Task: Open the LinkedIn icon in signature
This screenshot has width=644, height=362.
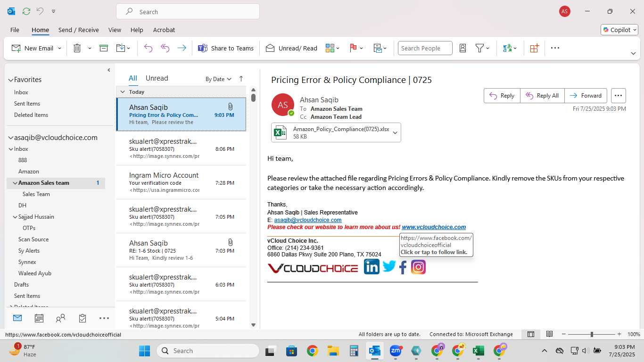Action: click(372, 267)
